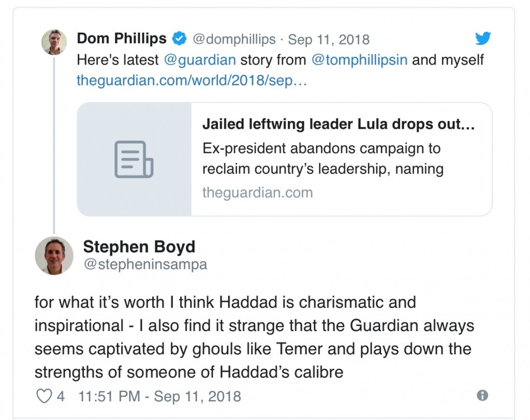The width and height of the screenshot is (530, 420).
Task: Click the @domphillips handle
Action: click(x=234, y=39)
